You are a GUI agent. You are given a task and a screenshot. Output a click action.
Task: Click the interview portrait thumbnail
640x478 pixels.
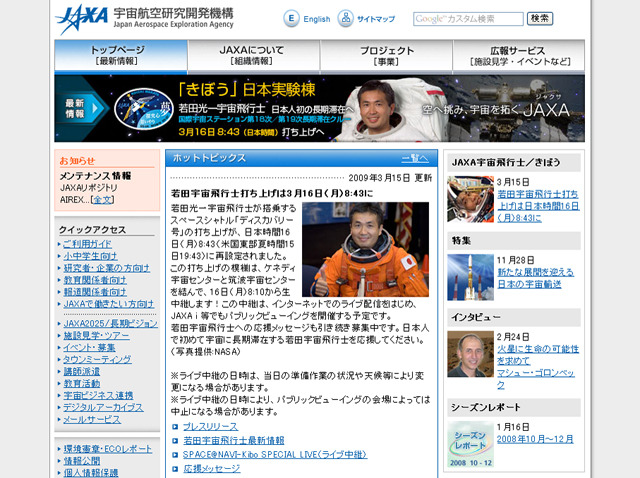[x=470, y=354]
